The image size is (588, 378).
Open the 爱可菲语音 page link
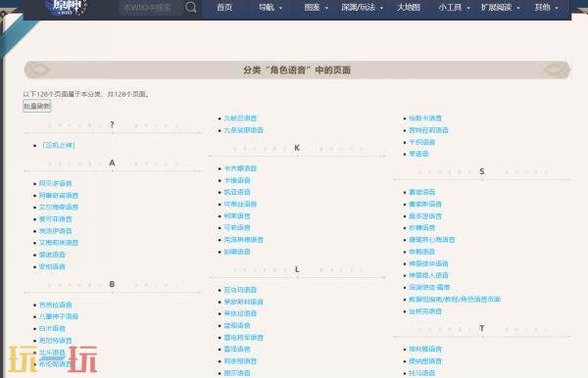[55, 218]
